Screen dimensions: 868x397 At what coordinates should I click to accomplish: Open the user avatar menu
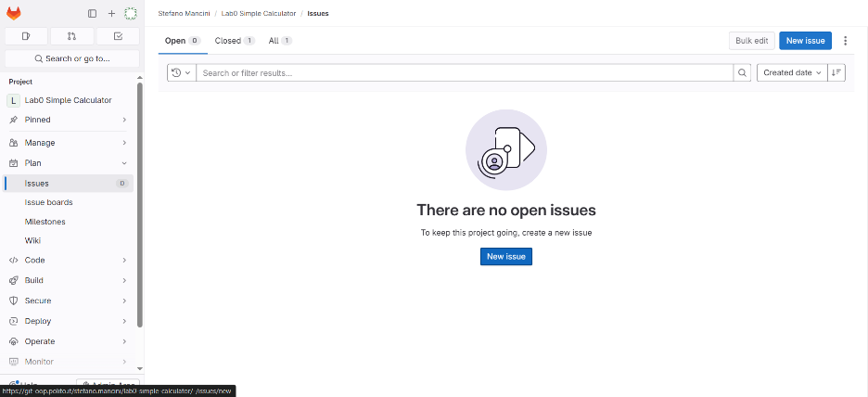(x=131, y=14)
